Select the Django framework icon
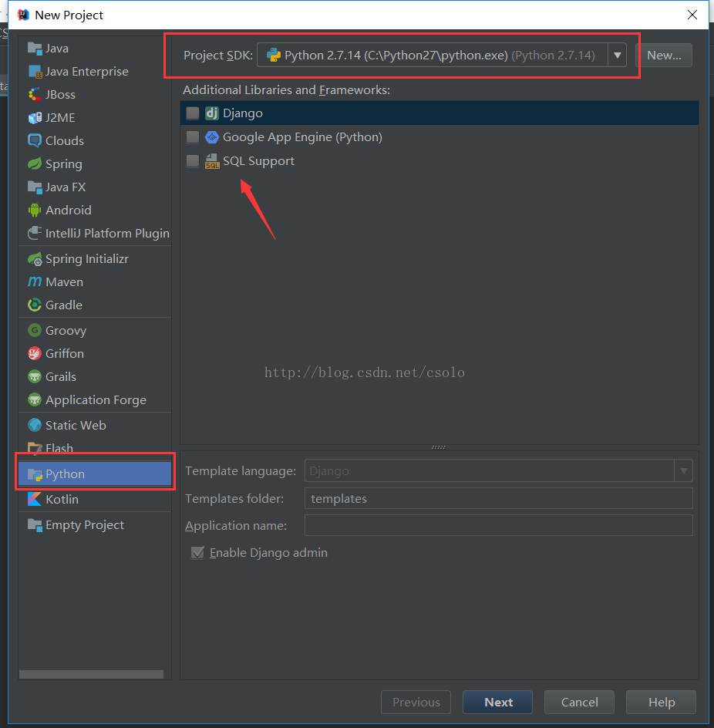 pyautogui.click(x=212, y=113)
